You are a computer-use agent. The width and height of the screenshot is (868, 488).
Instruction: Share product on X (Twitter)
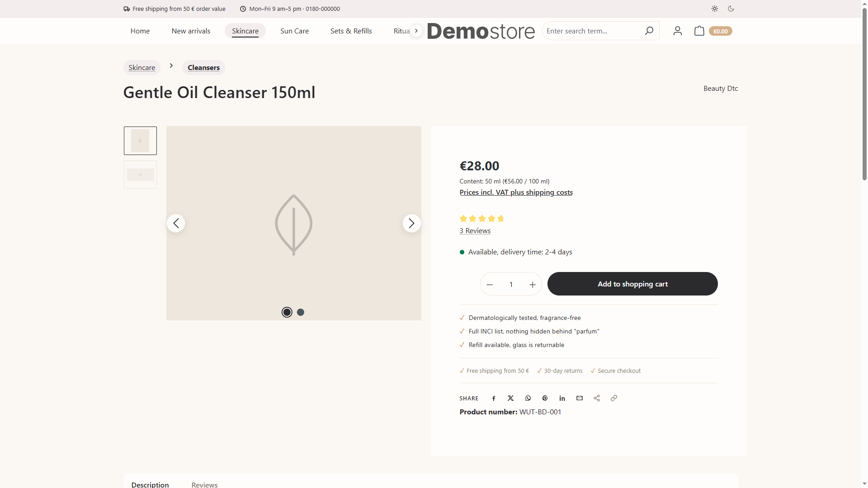pos(510,398)
